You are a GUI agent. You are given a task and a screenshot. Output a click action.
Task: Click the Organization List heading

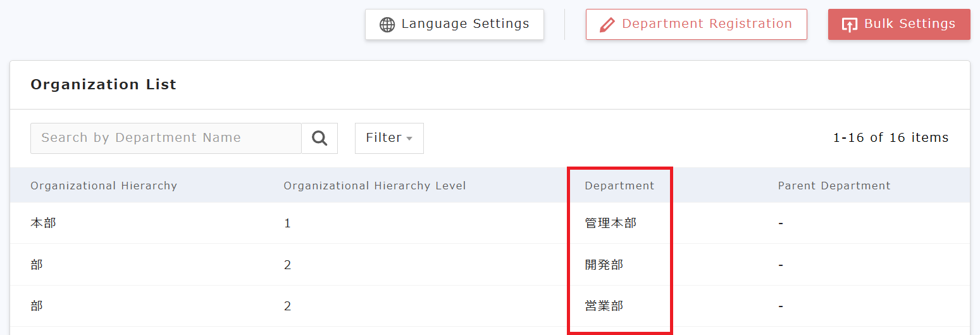(x=103, y=85)
